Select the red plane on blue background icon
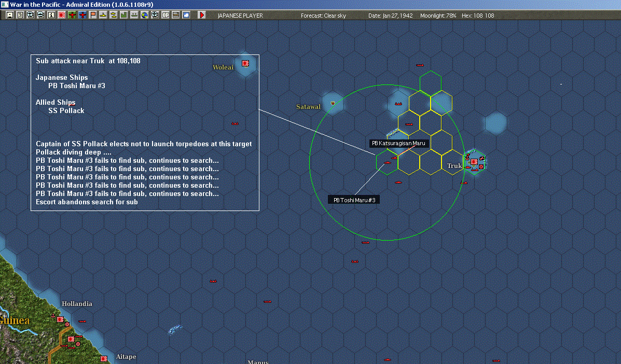621x364 pixels. tap(82, 15)
